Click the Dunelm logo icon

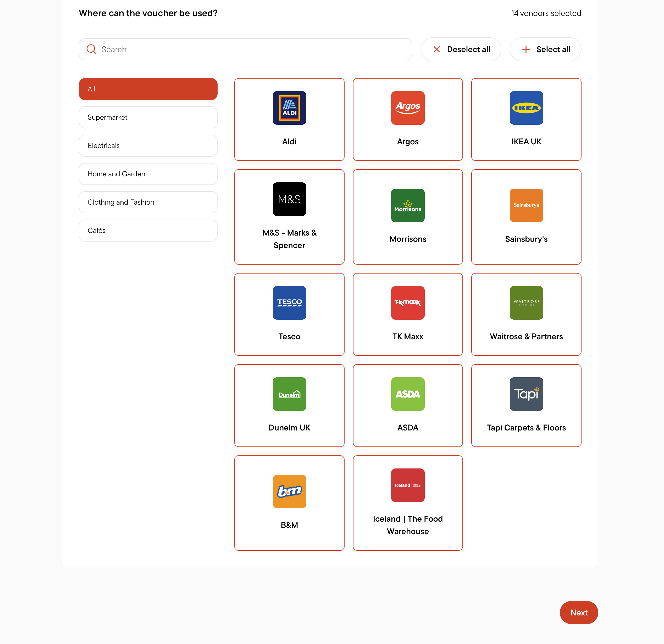[x=289, y=394]
